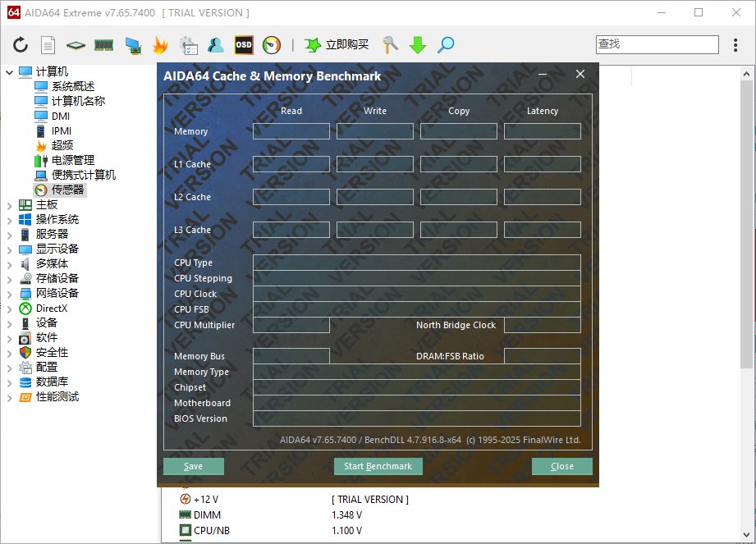Screen dimensions: 756x544
Task: Click the Close button in benchmark dialog
Action: 562,466
